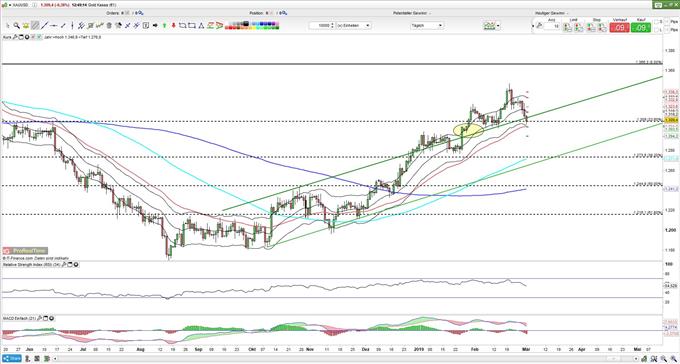The image size is (680, 364).
Task: Toggle first checkbox beside Kurs label
Action: 33,37
